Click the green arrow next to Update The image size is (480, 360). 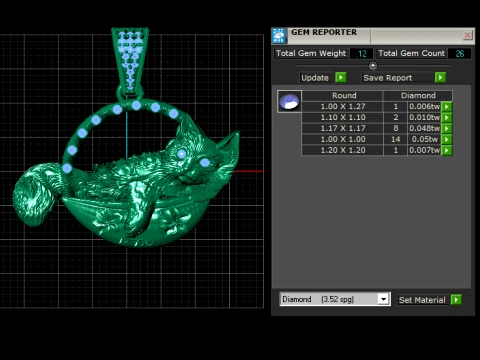[x=341, y=78]
